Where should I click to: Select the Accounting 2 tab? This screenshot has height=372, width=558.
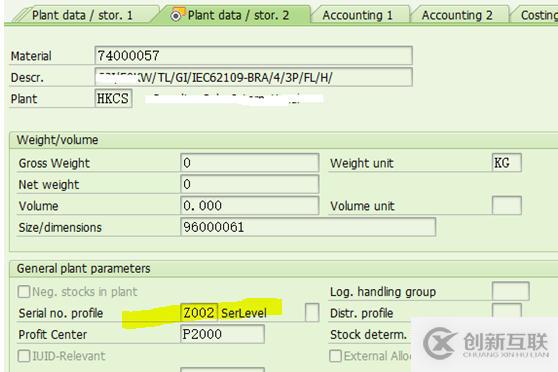pos(457,15)
